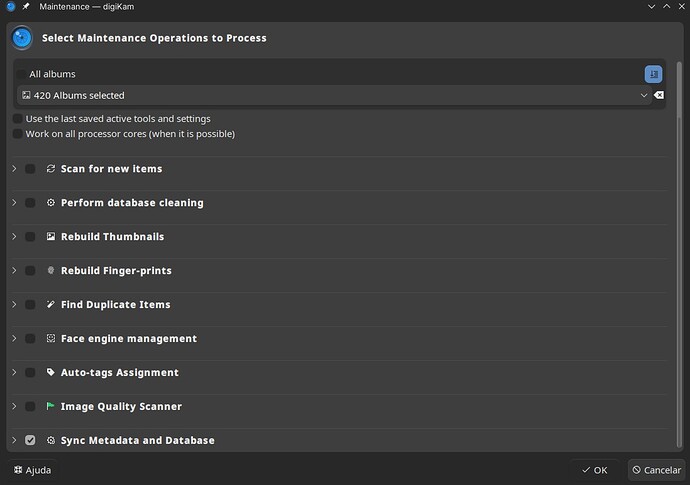This screenshot has height=485, width=690.
Task: Expand the Image Quality Scanner section
Action: [x=14, y=406]
